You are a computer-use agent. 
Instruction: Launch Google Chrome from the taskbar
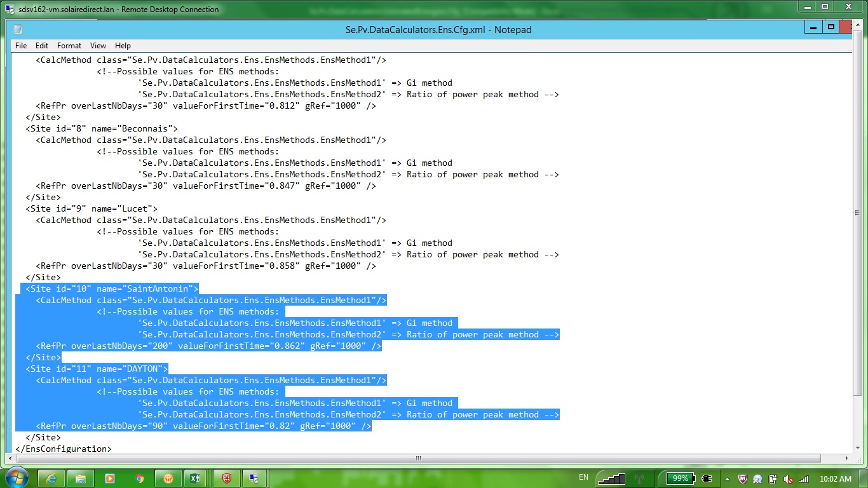(139, 478)
